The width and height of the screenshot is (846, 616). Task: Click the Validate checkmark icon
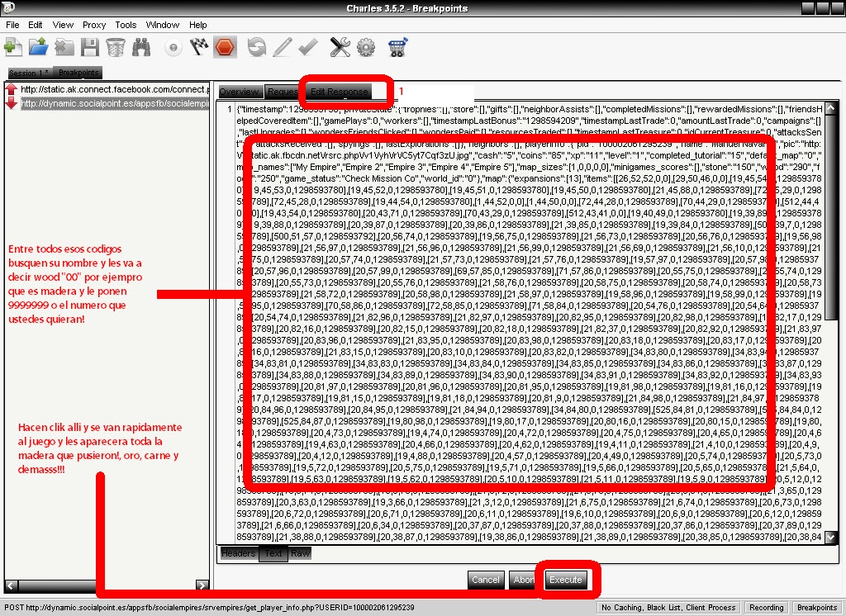point(308,47)
